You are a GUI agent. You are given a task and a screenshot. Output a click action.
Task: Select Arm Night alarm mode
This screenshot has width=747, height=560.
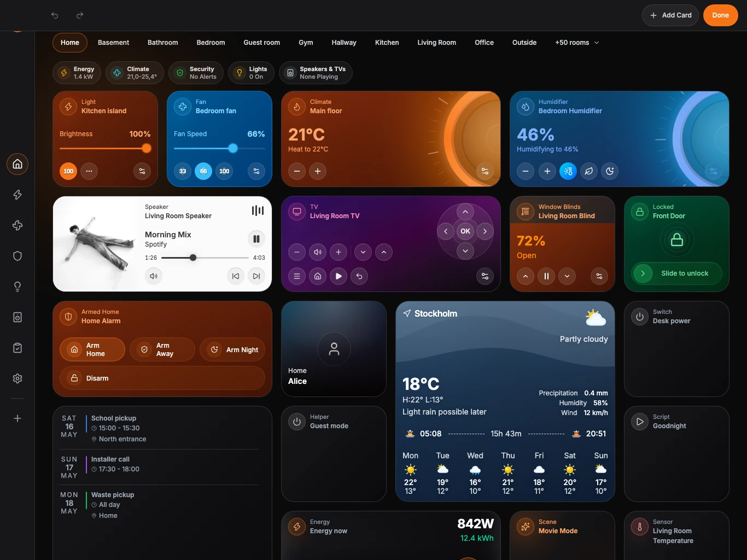pyautogui.click(x=232, y=349)
